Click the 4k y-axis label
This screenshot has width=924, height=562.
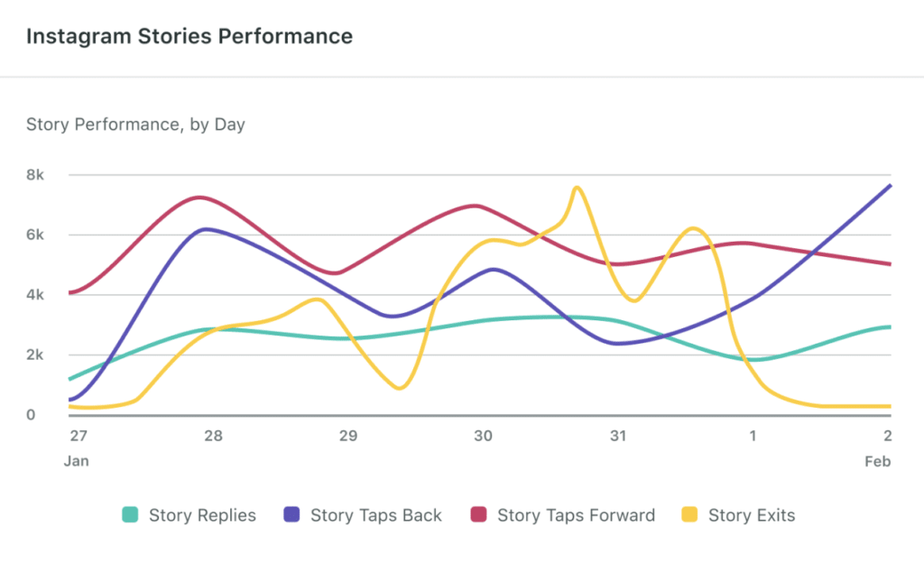coord(37,295)
